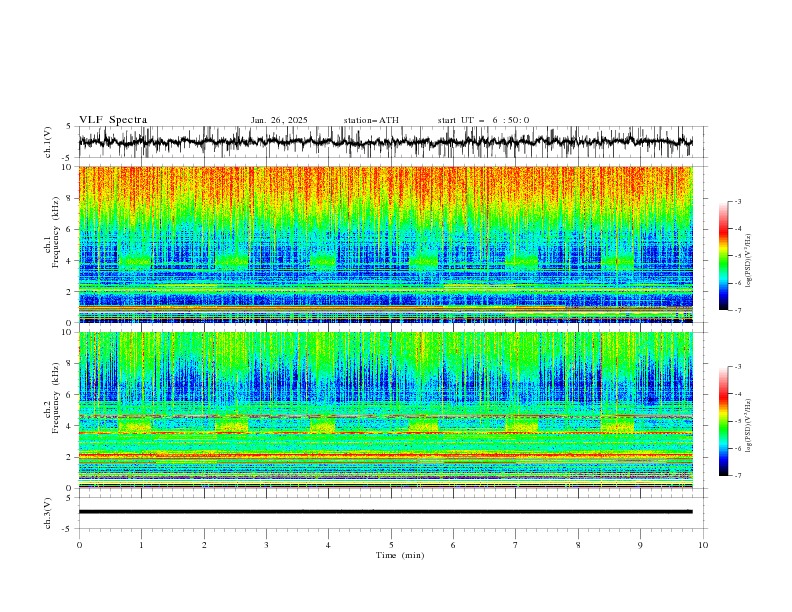Click the upper color scale bar
Viewport: 792px width, 612px height.
[724, 256]
